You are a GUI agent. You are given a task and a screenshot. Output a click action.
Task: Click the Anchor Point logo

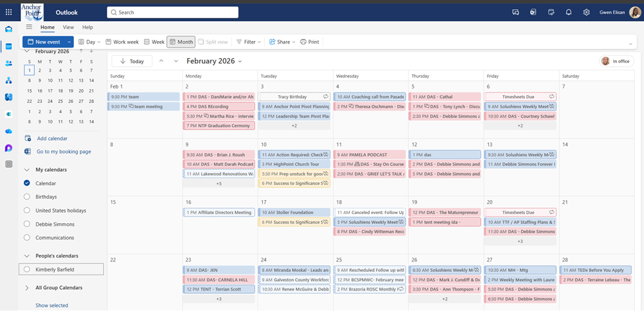point(32,13)
